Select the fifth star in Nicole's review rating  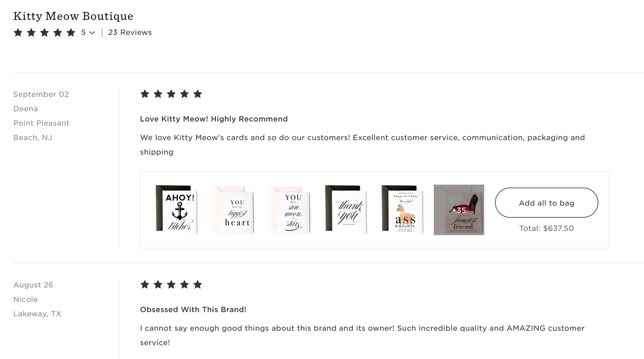click(198, 284)
